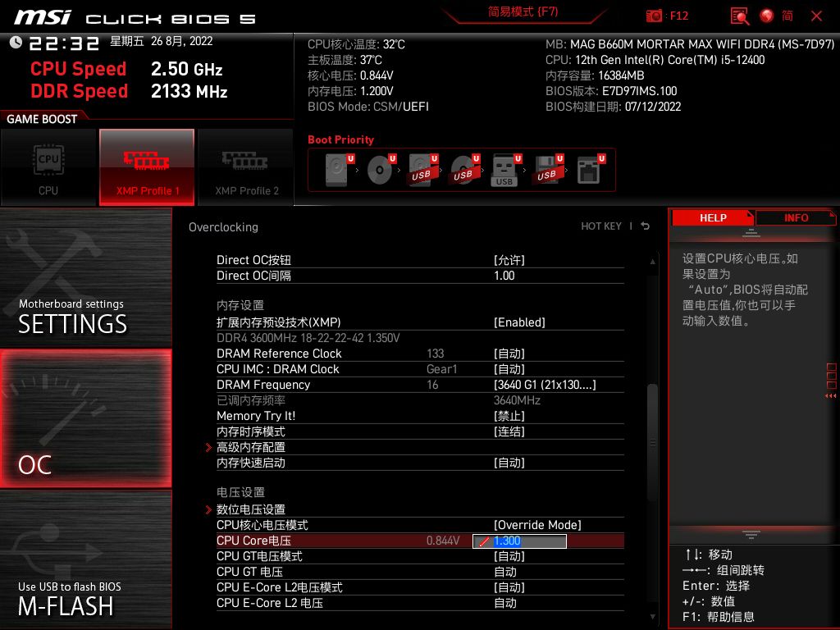Screen dimensions: 840x630
Task: Click the help panel top grip handle
Action: (x=751, y=233)
